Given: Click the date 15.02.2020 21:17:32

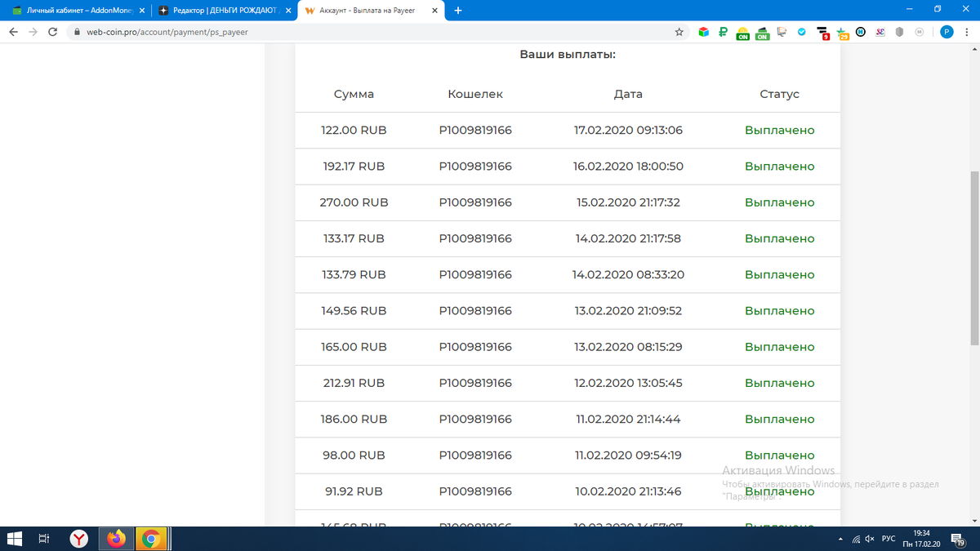Looking at the screenshot, I should [x=628, y=202].
